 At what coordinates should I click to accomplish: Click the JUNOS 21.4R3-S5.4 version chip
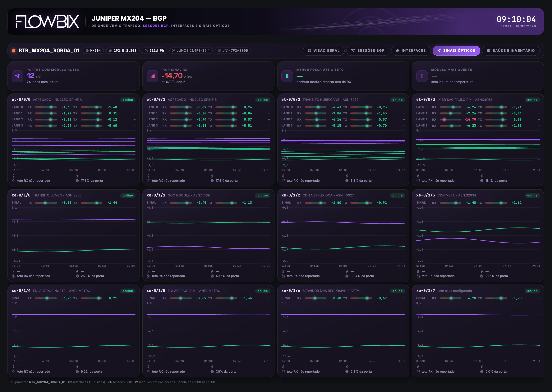point(191,51)
